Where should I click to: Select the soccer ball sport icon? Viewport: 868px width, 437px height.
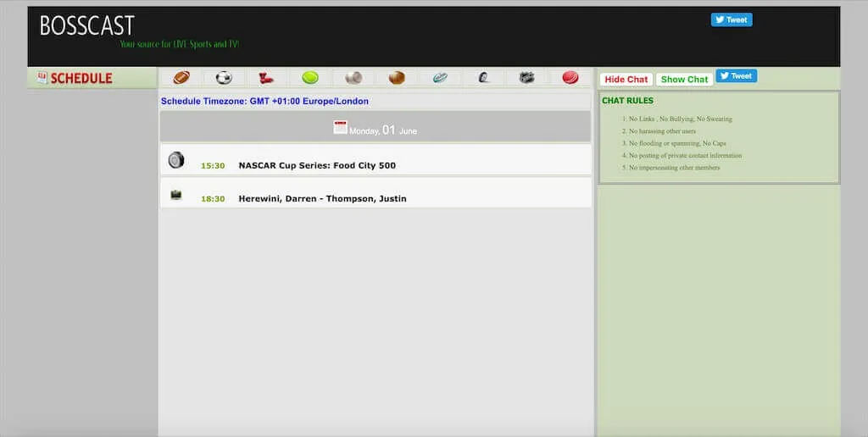(x=224, y=78)
